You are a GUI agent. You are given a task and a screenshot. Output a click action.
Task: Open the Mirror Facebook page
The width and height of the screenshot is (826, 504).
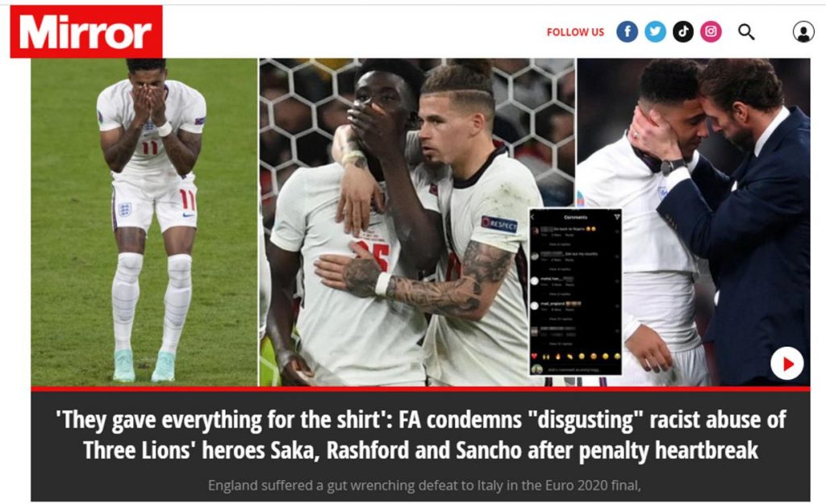pyautogui.click(x=627, y=32)
